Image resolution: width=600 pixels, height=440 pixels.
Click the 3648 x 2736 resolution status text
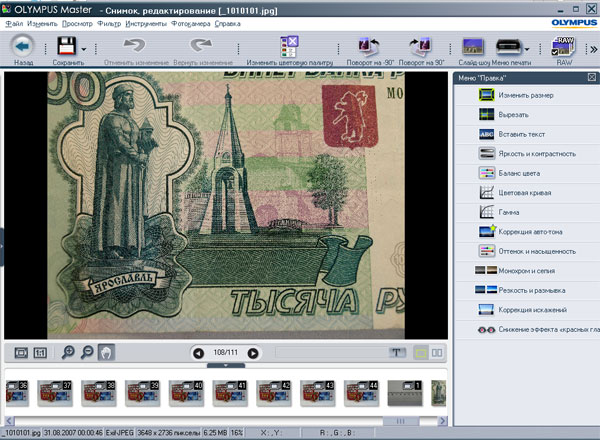pyautogui.click(x=169, y=433)
